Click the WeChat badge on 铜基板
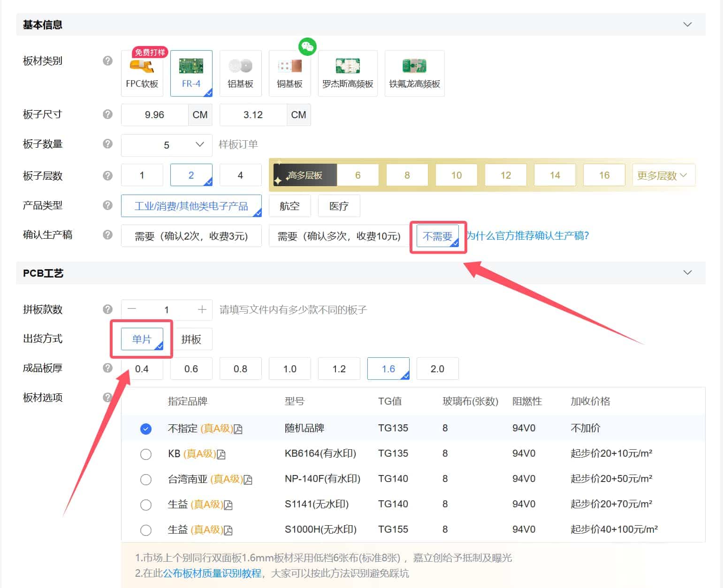This screenshot has width=723, height=588. click(x=307, y=46)
